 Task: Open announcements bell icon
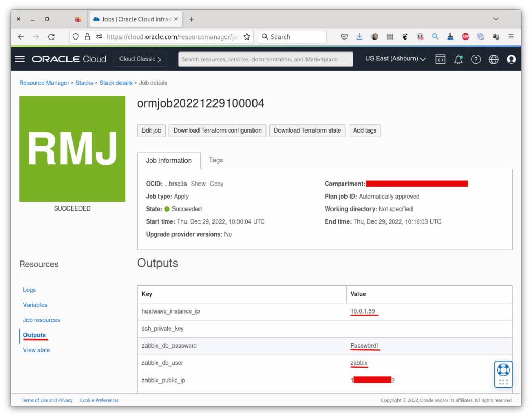click(x=458, y=59)
